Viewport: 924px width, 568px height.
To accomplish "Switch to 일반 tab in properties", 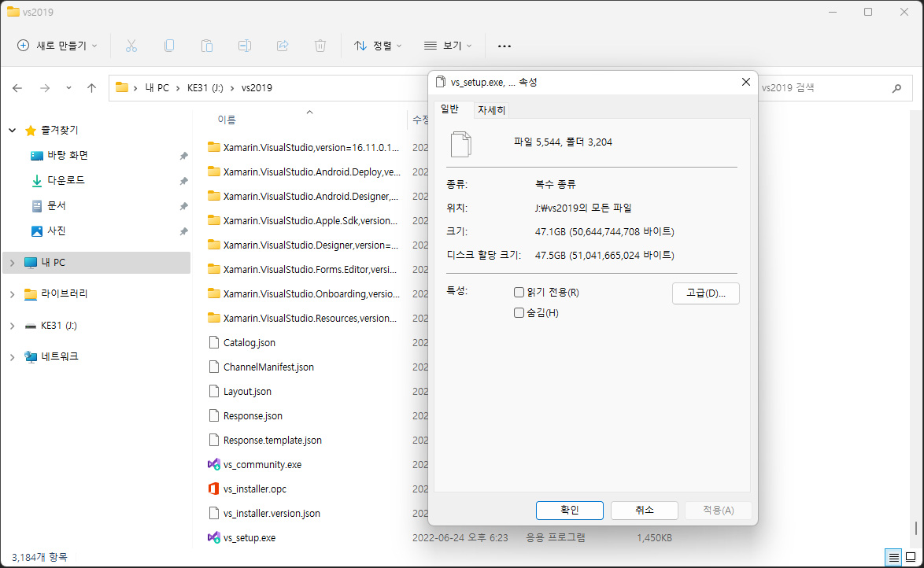I will pyautogui.click(x=449, y=109).
